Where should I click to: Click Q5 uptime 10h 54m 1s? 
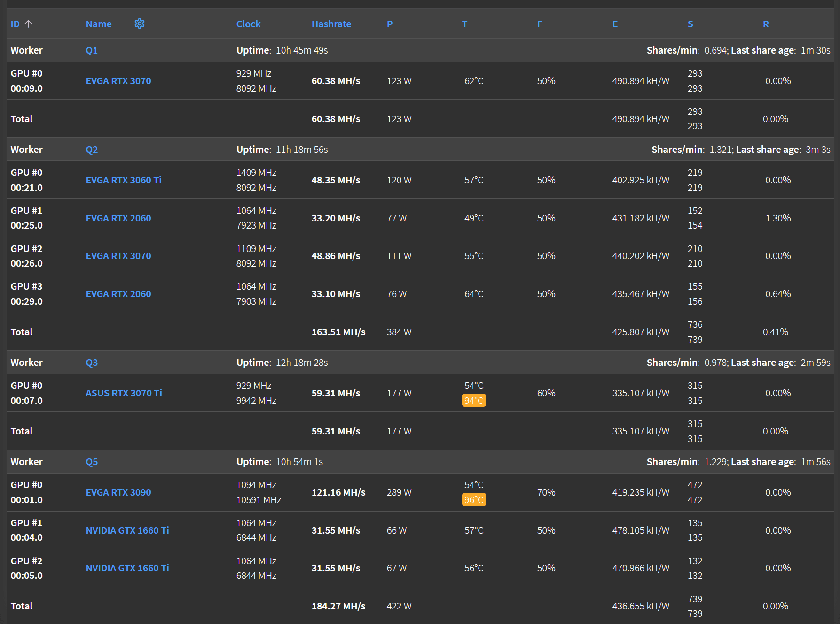pyautogui.click(x=280, y=462)
